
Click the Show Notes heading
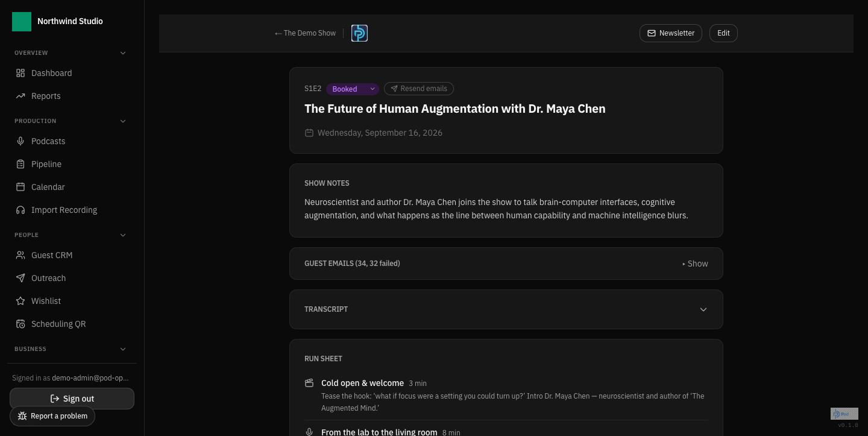327,183
